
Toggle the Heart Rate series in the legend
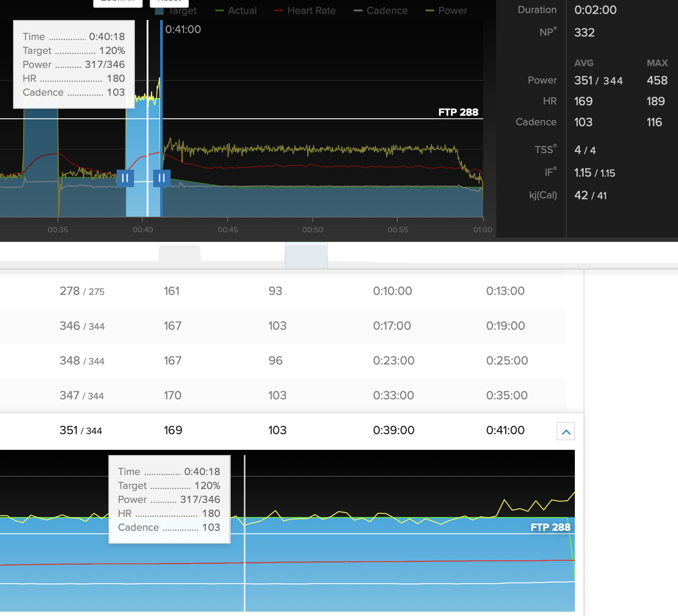tap(305, 10)
